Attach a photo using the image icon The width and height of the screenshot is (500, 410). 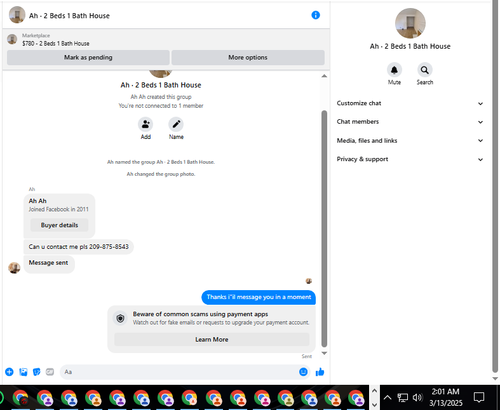click(23, 372)
